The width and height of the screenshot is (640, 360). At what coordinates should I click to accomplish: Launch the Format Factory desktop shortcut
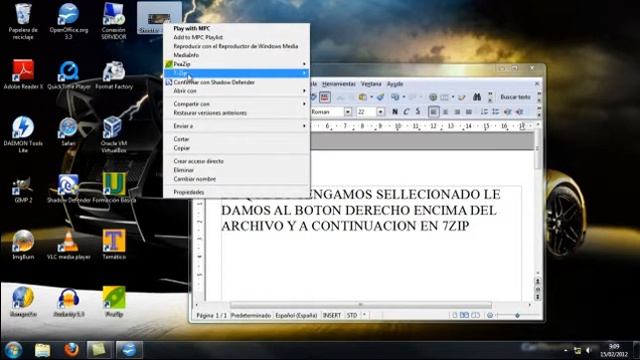coord(114,75)
